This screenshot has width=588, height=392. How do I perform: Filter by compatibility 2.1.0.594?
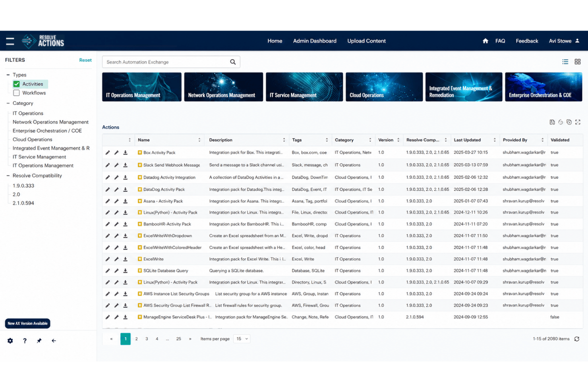(x=23, y=203)
